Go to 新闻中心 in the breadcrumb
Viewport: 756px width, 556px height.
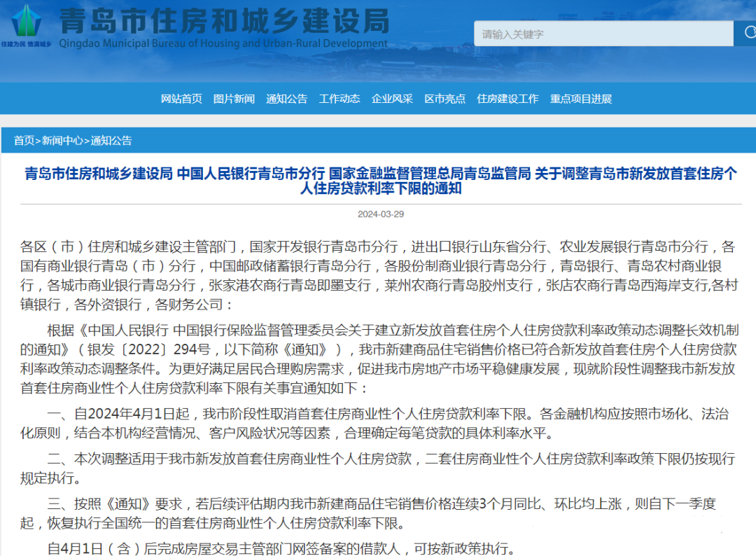(x=62, y=140)
